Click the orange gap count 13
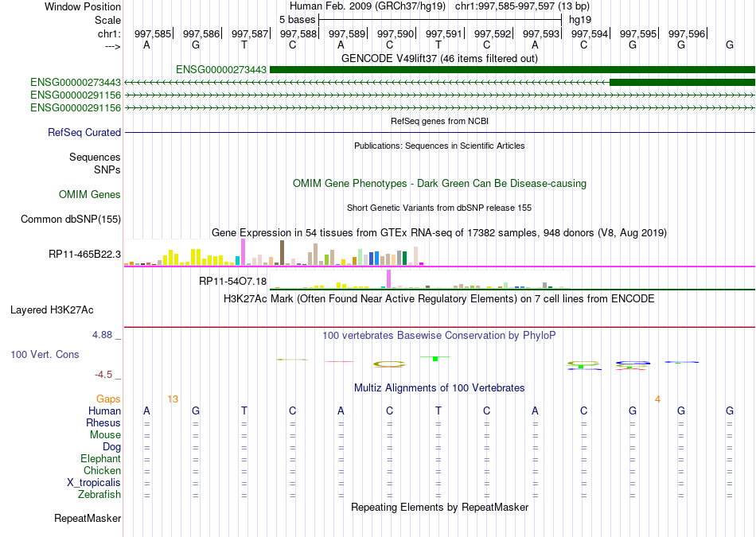The height and width of the screenshot is (537, 756). (x=173, y=399)
